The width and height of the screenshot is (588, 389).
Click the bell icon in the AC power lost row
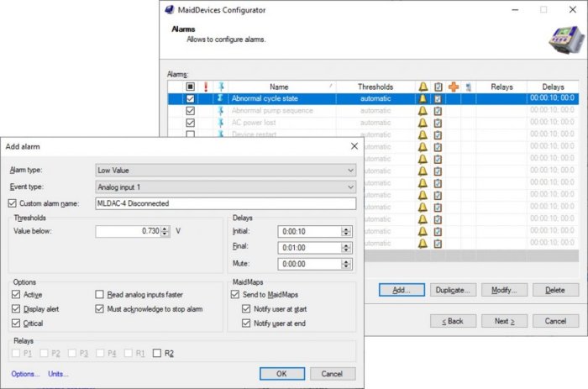coord(423,123)
